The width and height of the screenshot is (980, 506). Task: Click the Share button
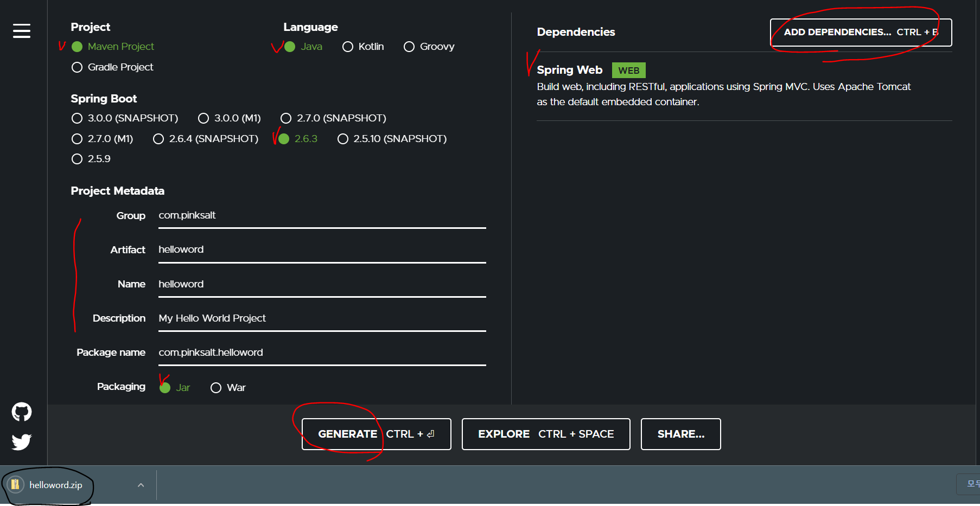pyautogui.click(x=680, y=434)
